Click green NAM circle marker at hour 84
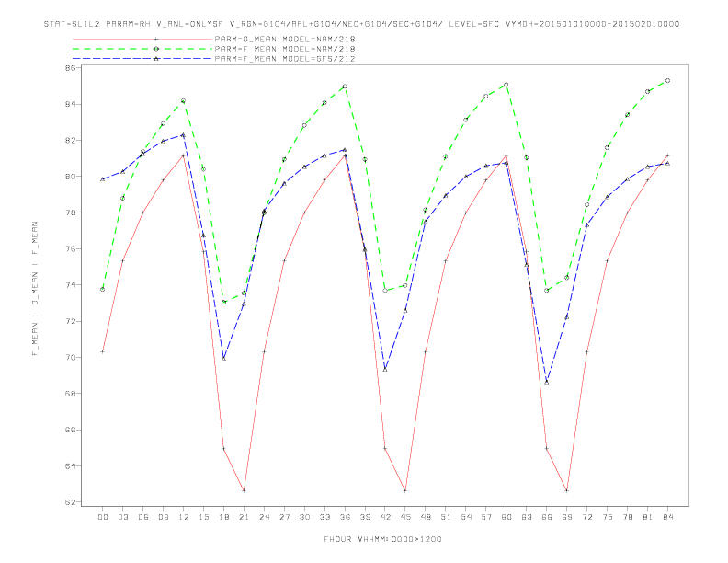Screen dimensions: 728x563 pyautogui.click(x=667, y=80)
